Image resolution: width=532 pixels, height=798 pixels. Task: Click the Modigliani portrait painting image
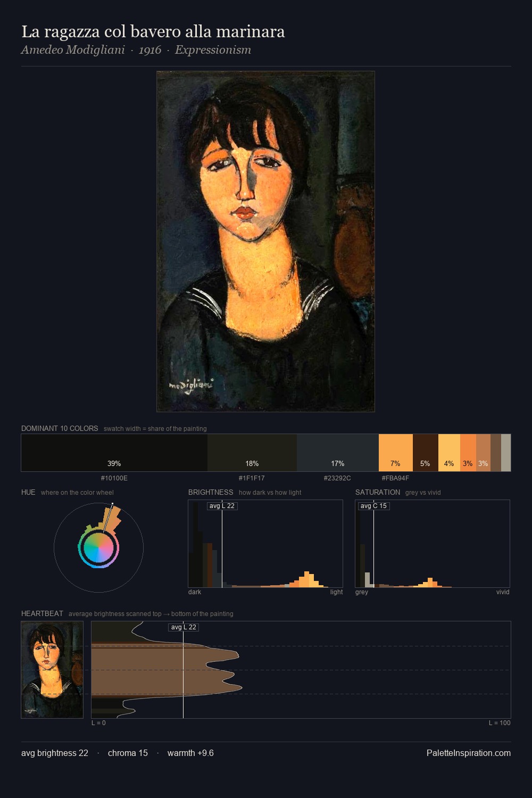click(265, 242)
